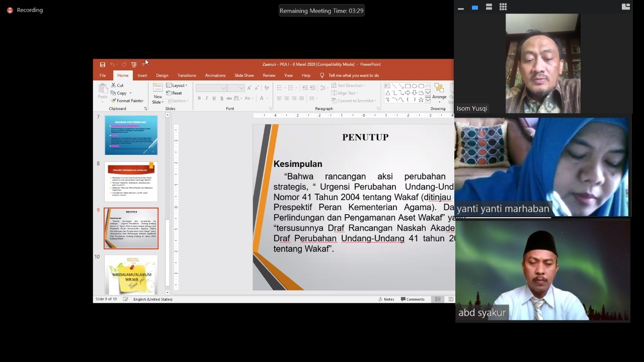Select the Format Painter tool
This screenshot has width=644, height=362.
pyautogui.click(x=127, y=101)
